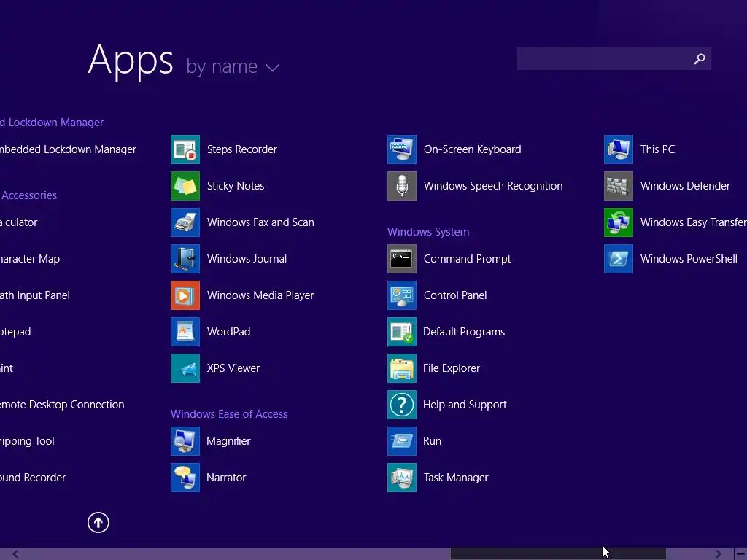747x560 pixels.
Task: Click the 'Windows Defender' label
Action: (x=685, y=186)
